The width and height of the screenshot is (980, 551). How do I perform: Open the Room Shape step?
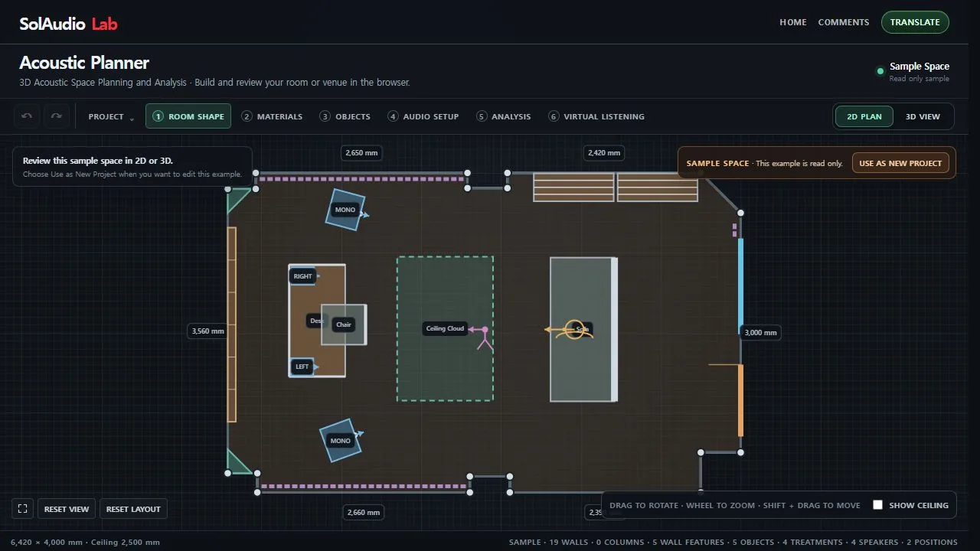click(x=188, y=116)
